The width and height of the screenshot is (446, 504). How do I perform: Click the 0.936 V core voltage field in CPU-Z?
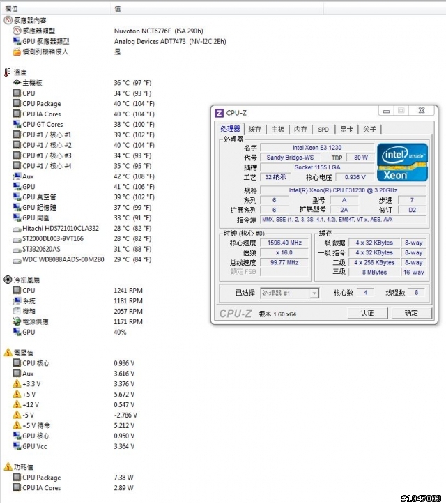coord(355,177)
